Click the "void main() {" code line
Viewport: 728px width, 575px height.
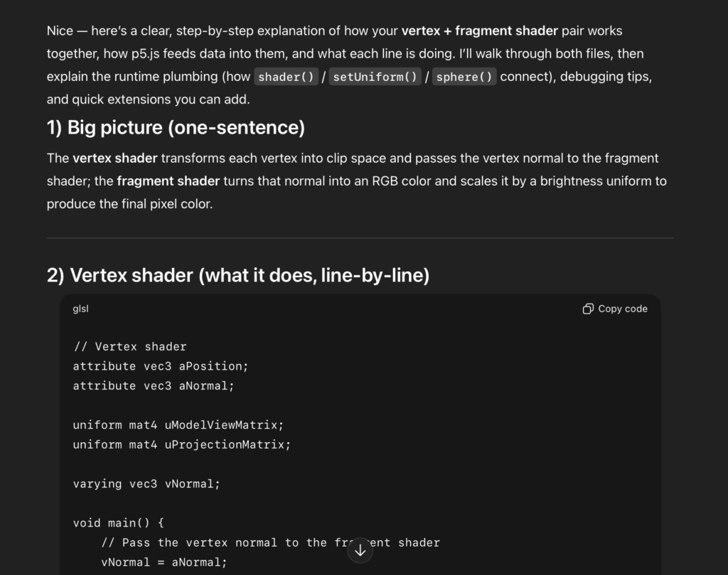coord(118,523)
